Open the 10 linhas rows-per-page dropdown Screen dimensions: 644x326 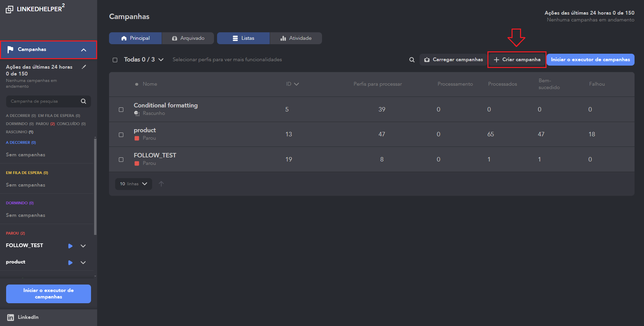click(133, 184)
